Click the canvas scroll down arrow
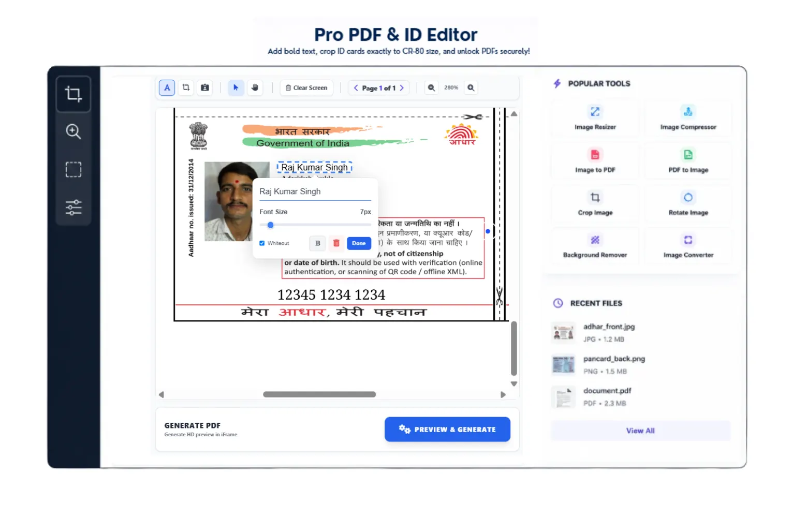 coord(514,384)
